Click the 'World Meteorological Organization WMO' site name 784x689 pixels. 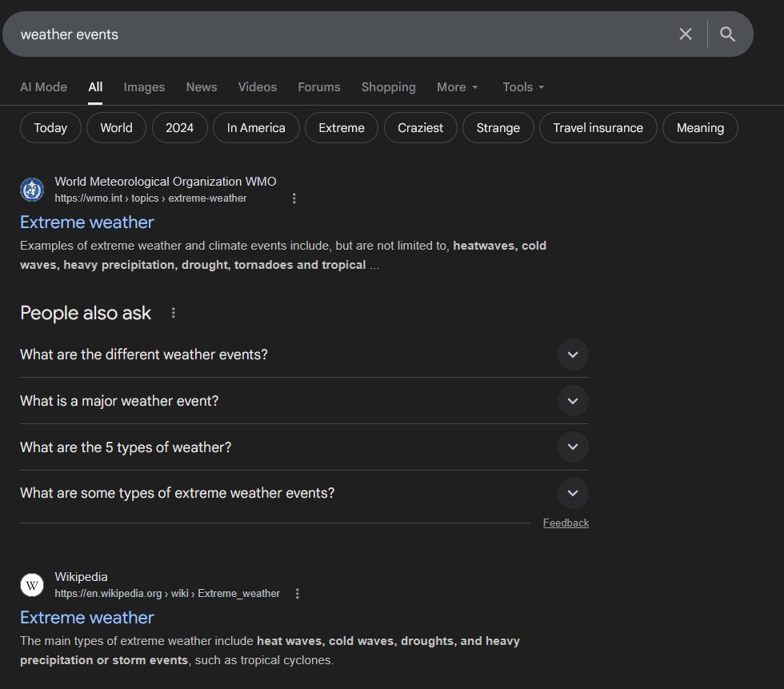166,182
